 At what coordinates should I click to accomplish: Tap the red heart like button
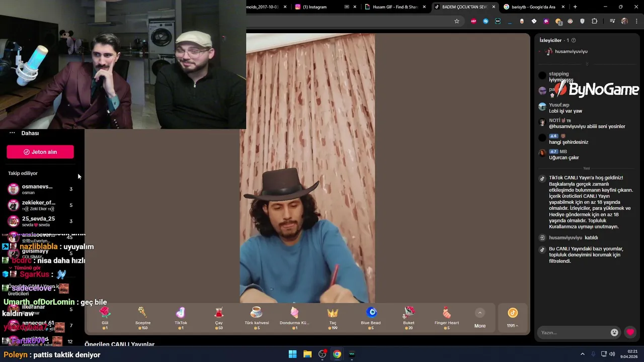(630, 332)
